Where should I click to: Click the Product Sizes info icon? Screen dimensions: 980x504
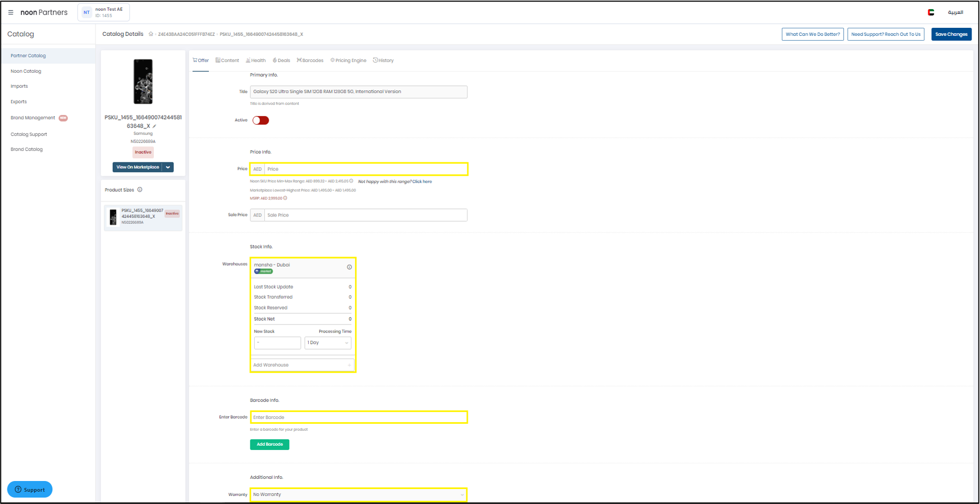pos(140,190)
